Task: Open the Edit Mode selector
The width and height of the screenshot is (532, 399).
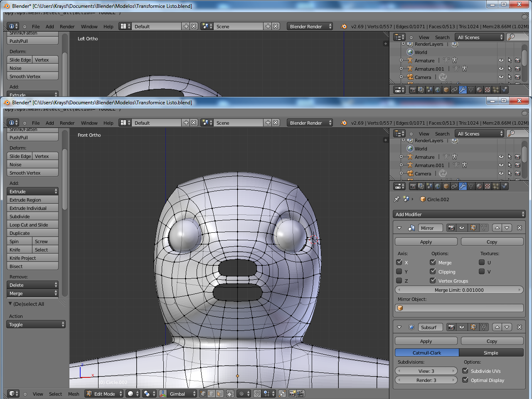Action: (x=104, y=394)
